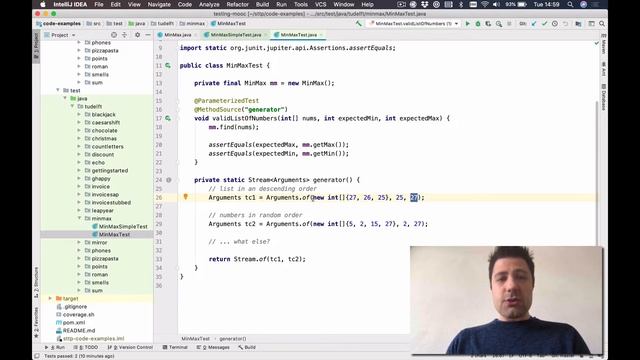Click the locate/scroll-from-source target icon

114,35
